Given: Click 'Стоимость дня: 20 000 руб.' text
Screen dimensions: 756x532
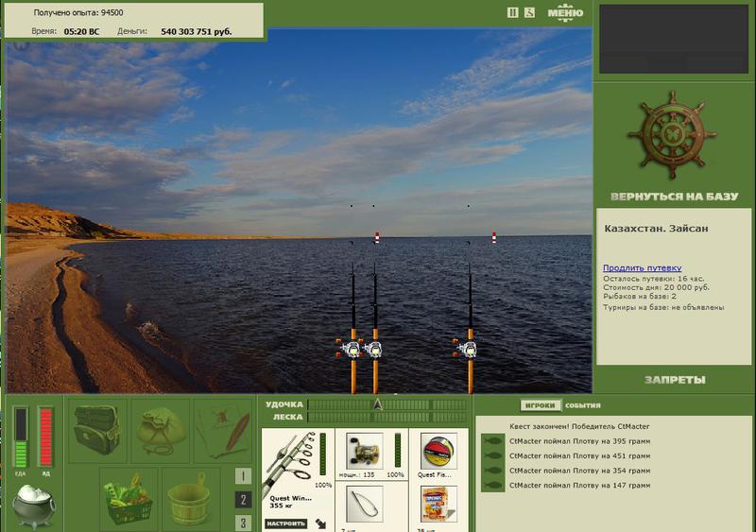Looking at the screenshot, I should pos(656,287).
